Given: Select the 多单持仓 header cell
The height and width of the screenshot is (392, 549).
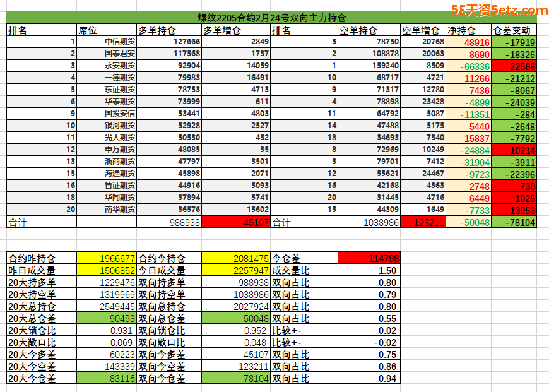Looking at the screenshot, I should (169, 30).
